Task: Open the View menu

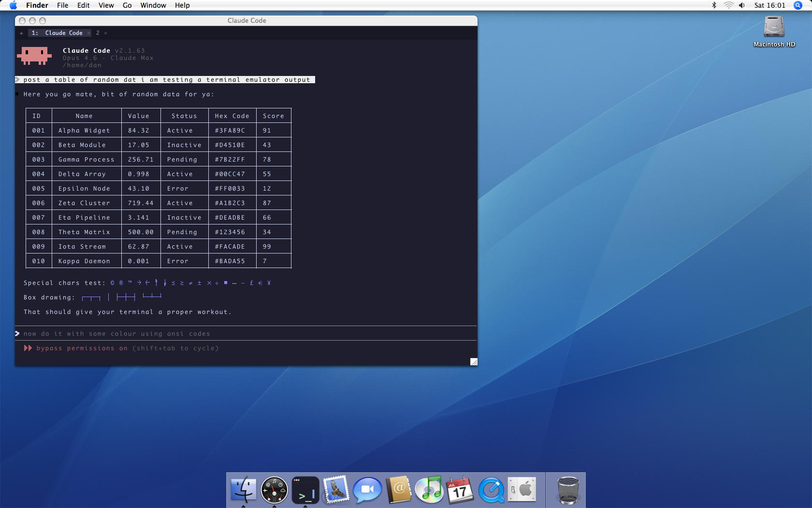Action: [106, 5]
